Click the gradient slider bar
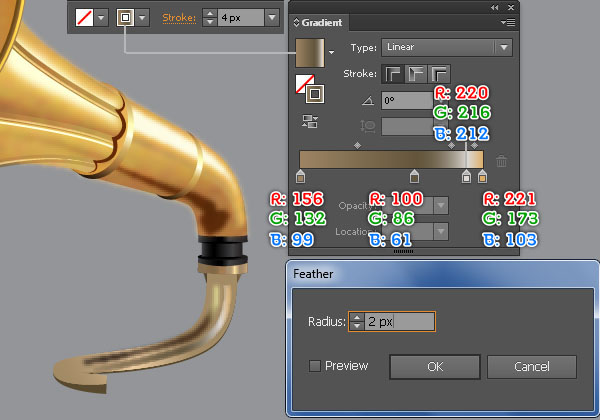The height and width of the screenshot is (420, 600). [391, 160]
